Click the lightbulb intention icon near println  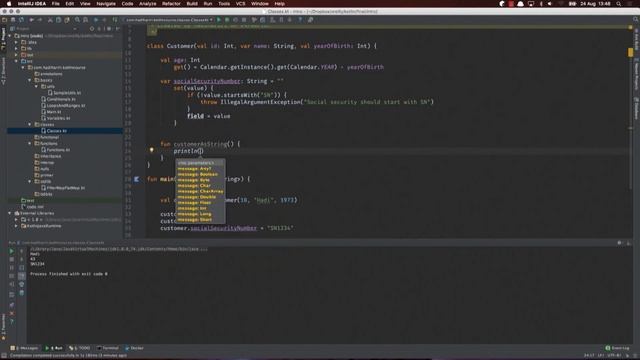click(151, 150)
